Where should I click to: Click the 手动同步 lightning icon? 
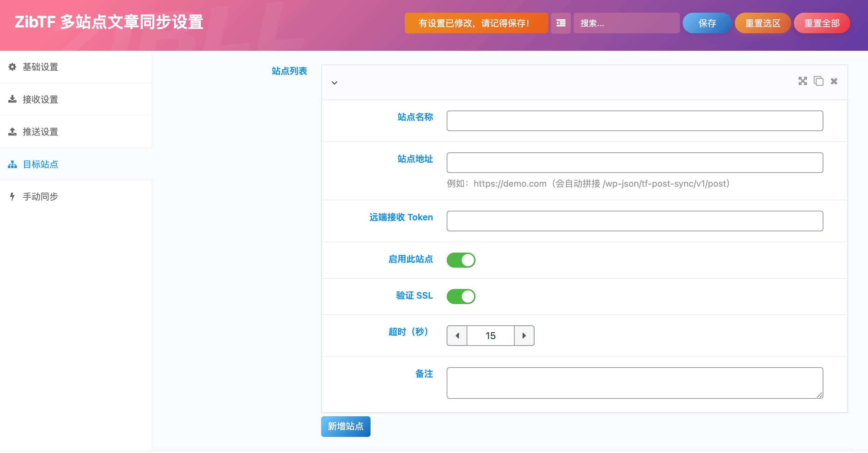[12, 196]
